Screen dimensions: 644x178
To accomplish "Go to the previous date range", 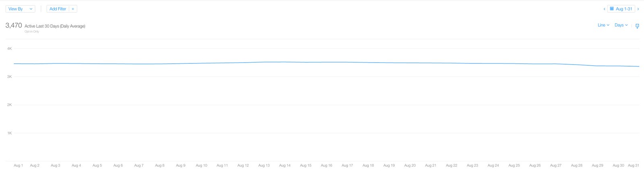I will coord(604,9).
